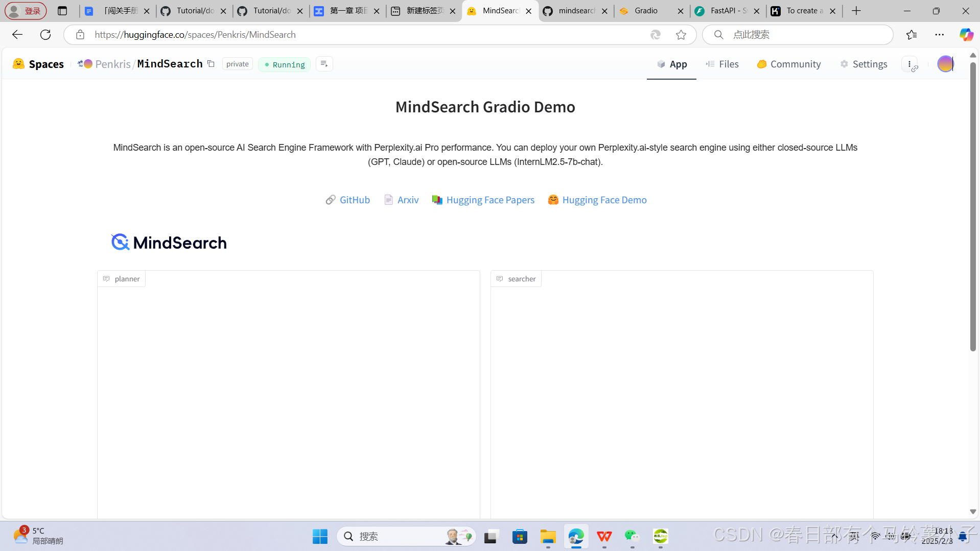Add page to favorites with the star icon
980x551 pixels.
[x=681, y=34]
